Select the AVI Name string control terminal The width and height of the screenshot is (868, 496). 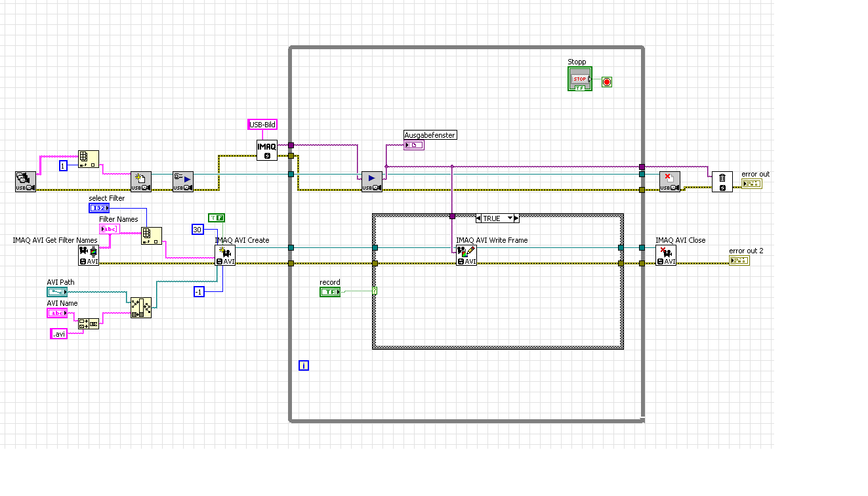click(x=57, y=313)
